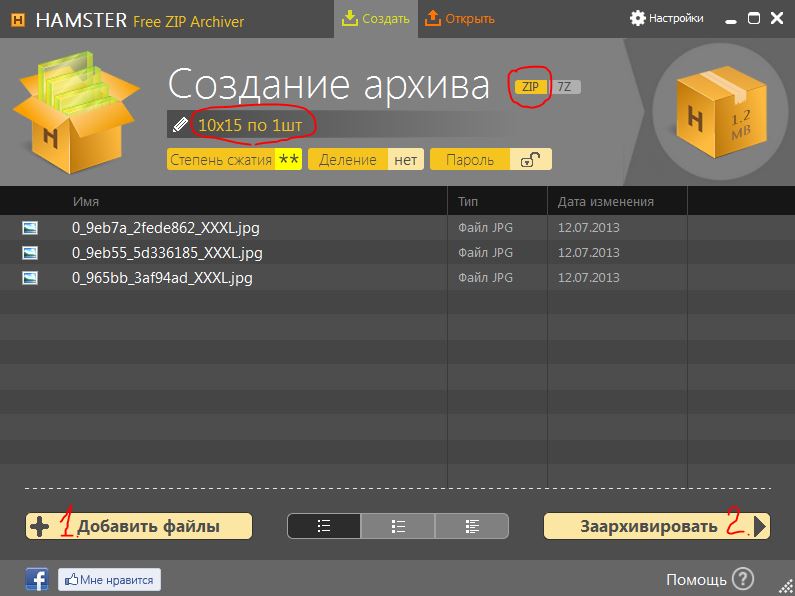Click image icon of 0_965bb_3af94ad_XXXL.jpg
Viewport: 795px width, 596px height.
click(x=30, y=277)
